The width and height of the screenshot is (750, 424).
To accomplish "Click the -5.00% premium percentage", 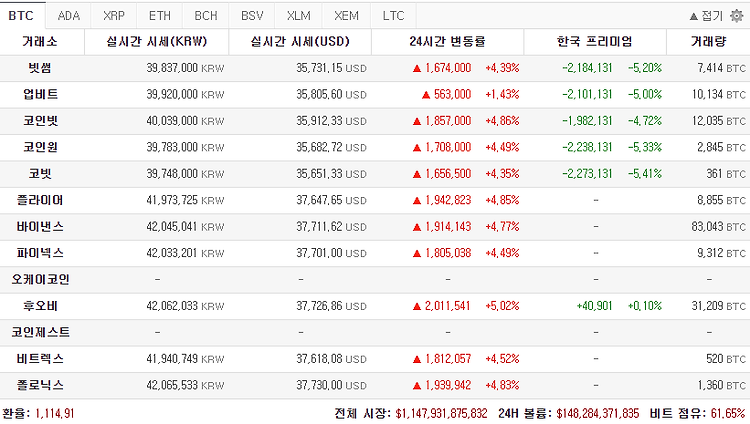I will [x=645, y=94].
